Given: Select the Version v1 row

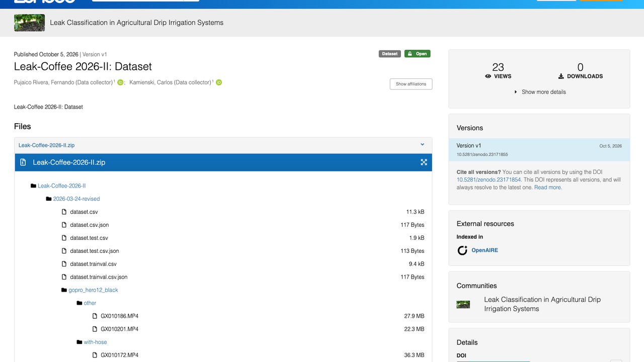Looking at the screenshot, I should [x=539, y=150].
